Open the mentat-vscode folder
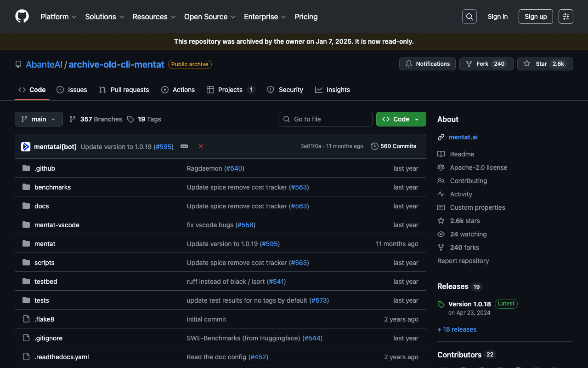Image resolution: width=588 pixels, height=368 pixels. 57,225
